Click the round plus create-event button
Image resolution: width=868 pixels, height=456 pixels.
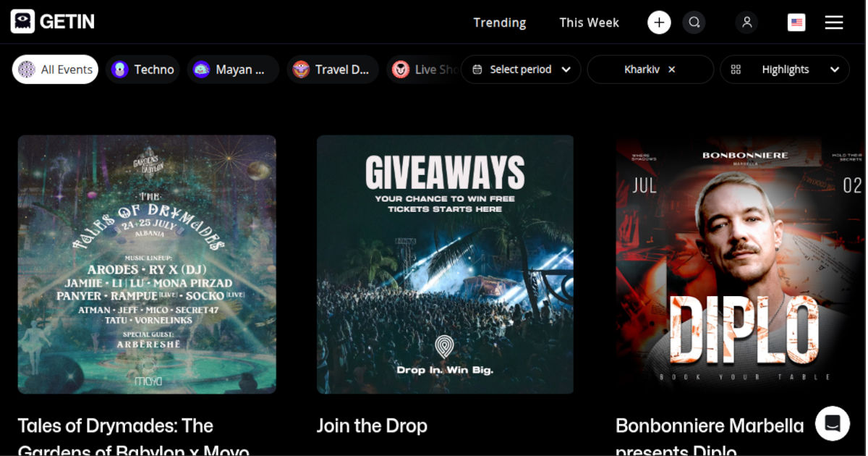point(659,22)
